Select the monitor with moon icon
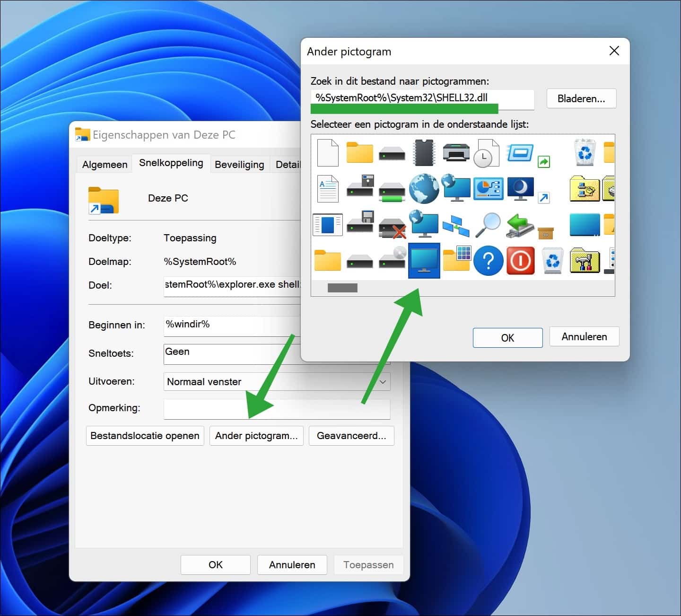This screenshot has width=681, height=616. click(x=520, y=188)
